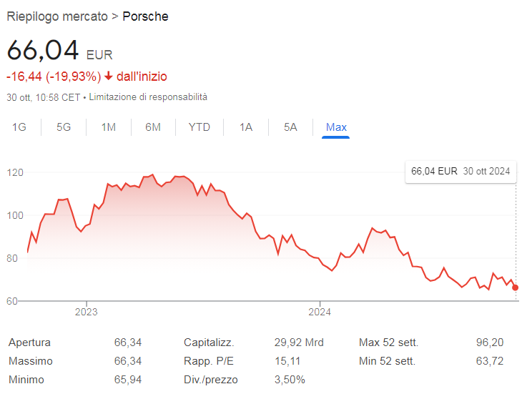Open the Riepilogo mercato link
Viewport: 532px width, 394px height.
57,16
